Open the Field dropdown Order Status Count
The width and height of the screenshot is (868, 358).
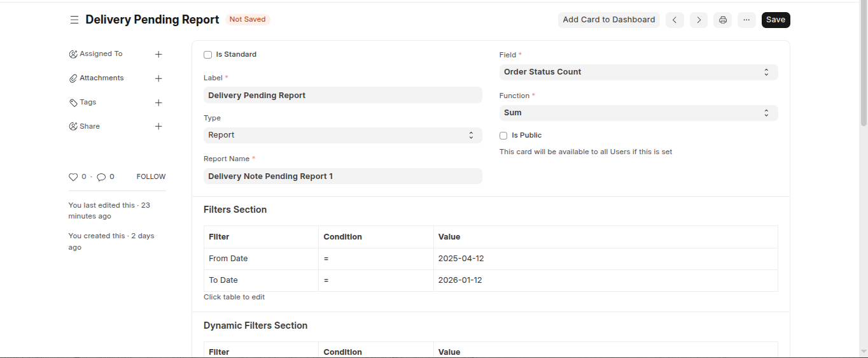(638, 72)
